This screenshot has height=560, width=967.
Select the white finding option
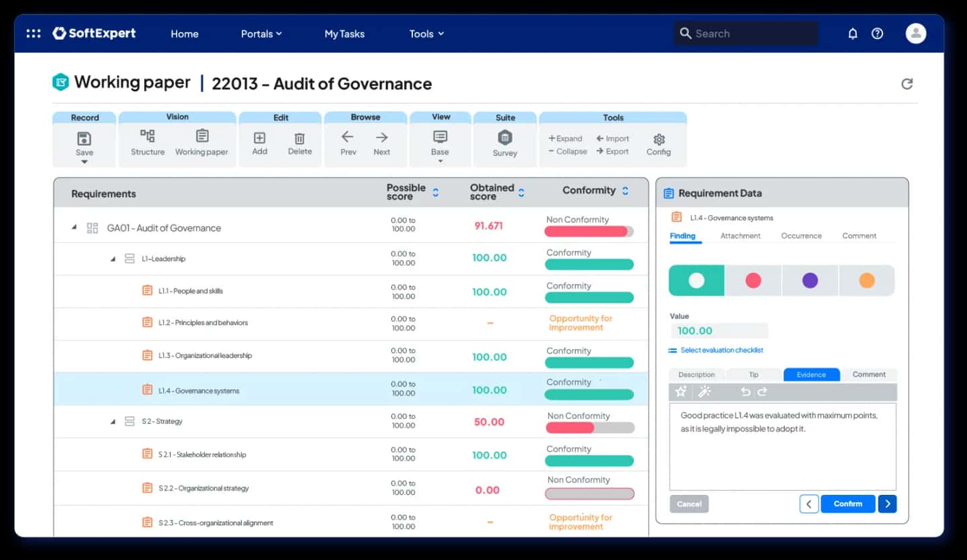tap(696, 280)
